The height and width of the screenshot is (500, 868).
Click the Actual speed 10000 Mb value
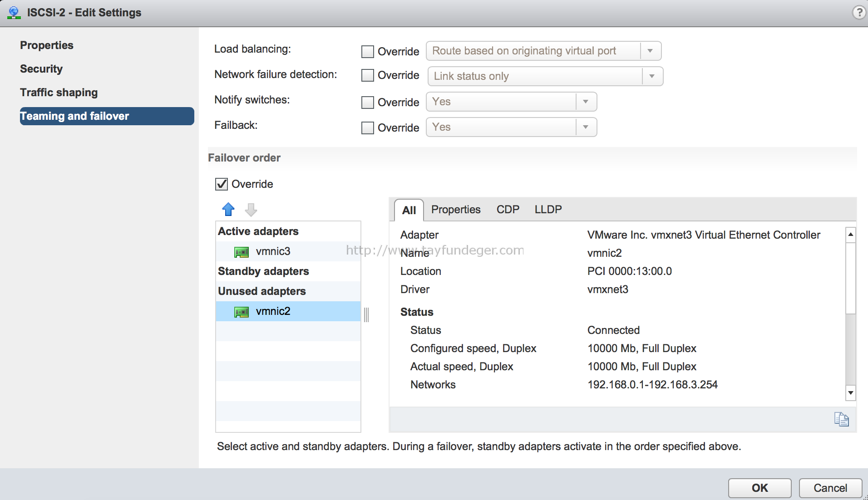coord(642,367)
